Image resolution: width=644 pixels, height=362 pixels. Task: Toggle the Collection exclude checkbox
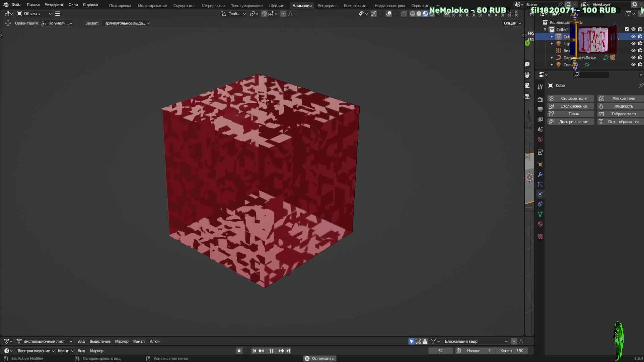tap(627, 29)
